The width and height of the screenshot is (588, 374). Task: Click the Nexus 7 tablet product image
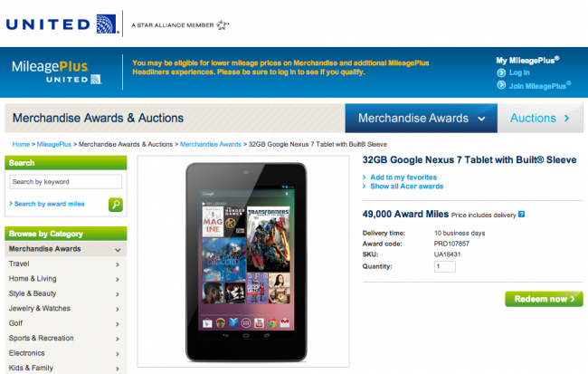246,262
